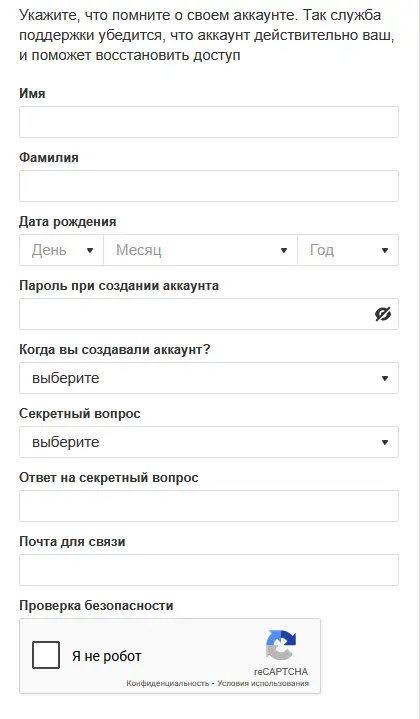Screen dimensions: 420x719
Task: Expand the Секретный вопрос dropdown
Action: pyautogui.click(x=209, y=442)
